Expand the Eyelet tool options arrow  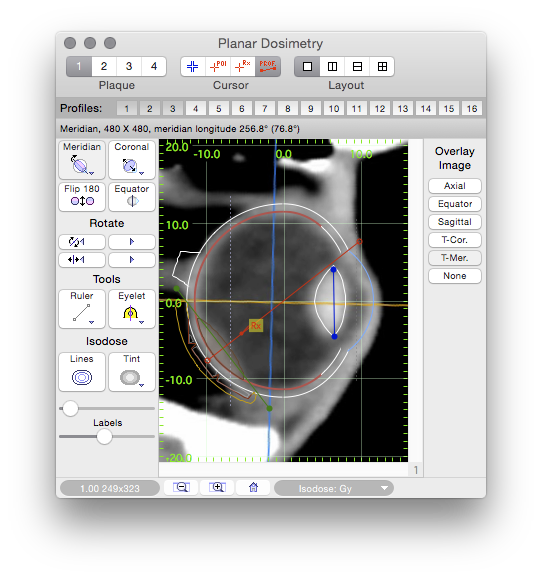(x=142, y=323)
